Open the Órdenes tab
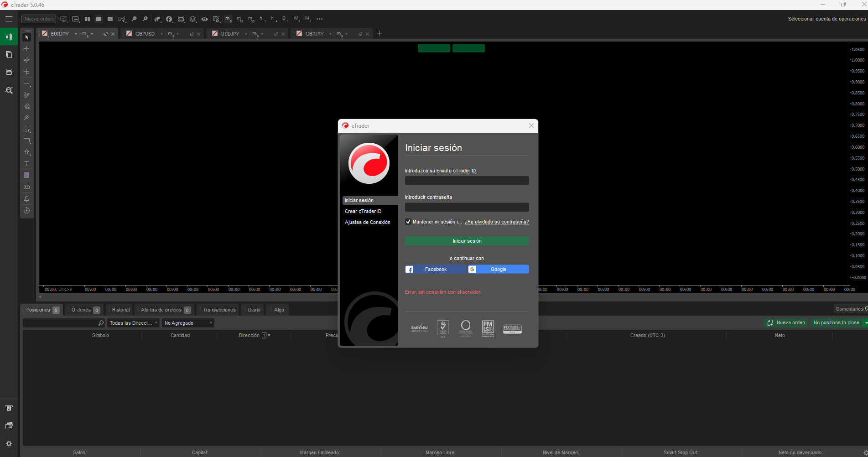This screenshot has width=868, height=457. point(85,310)
